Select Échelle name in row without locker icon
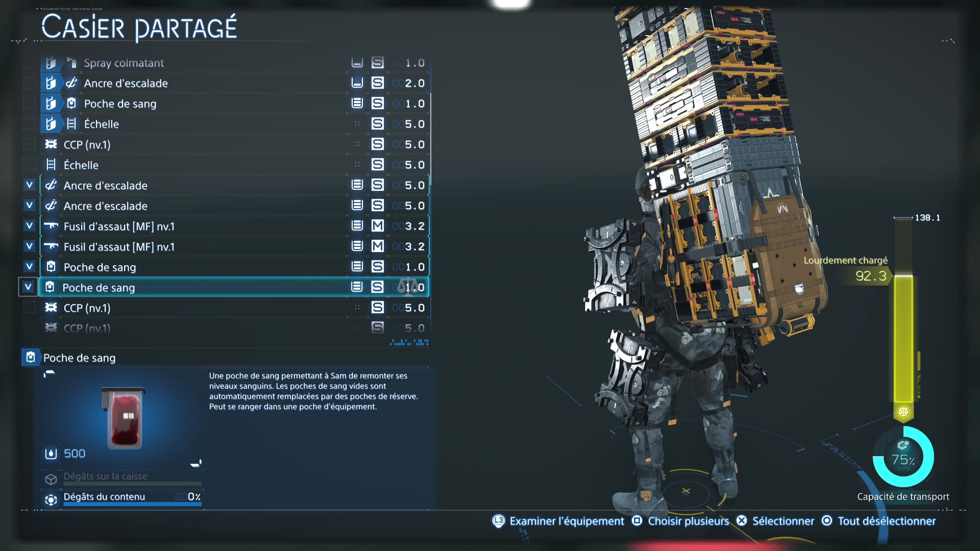Viewport: 980px width, 551px height. click(81, 165)
